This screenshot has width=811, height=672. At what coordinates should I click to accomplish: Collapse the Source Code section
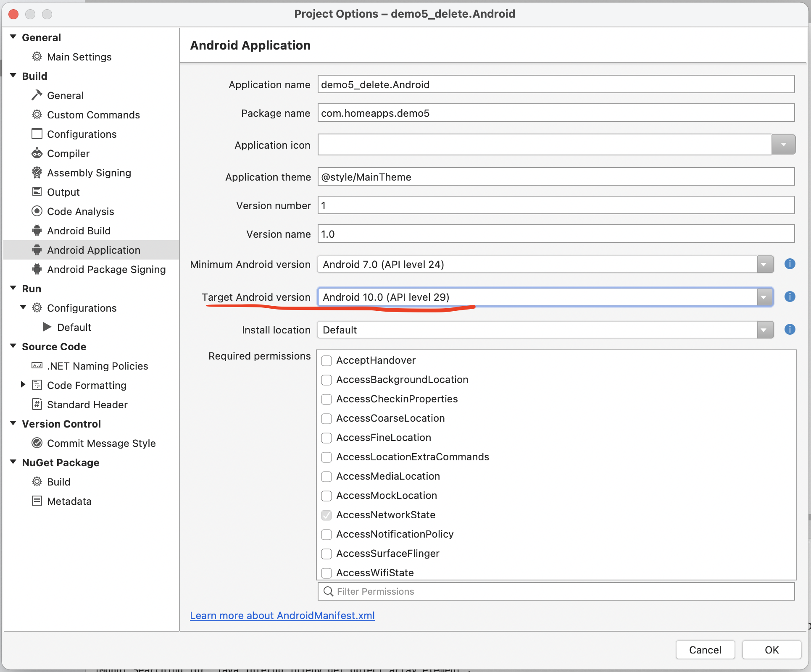[13, 346]
